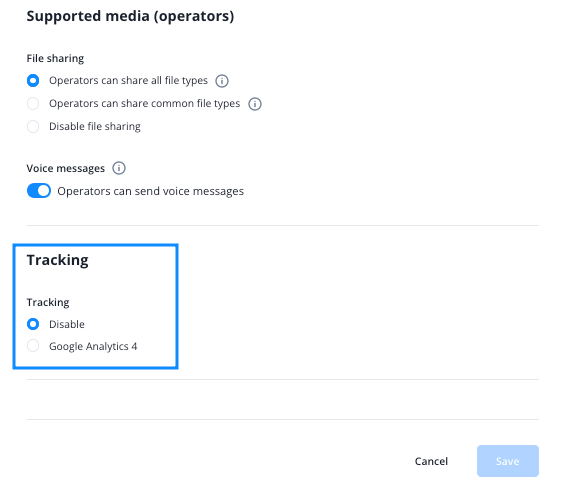Click the 'Google Analytics 4' label text
This screenshot has width=585, height=488.
93,347
